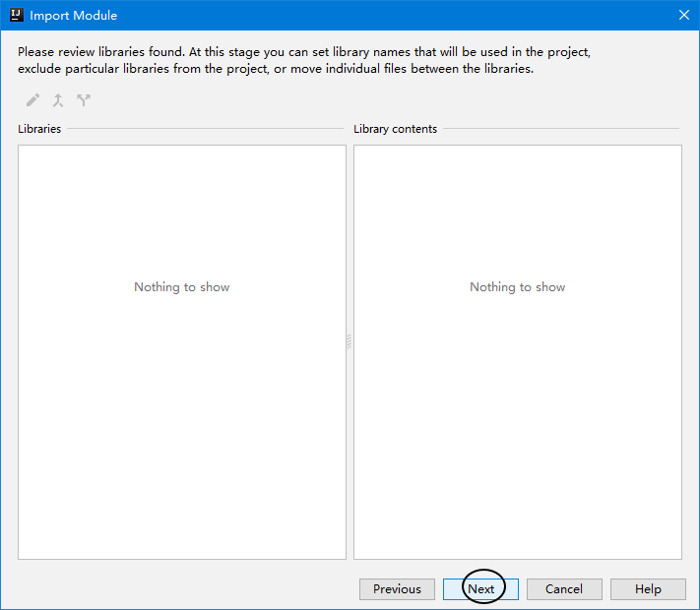Click the splitter handle between the panels
Image resolution: width=700 pixels, height=610 pixels.
pos(350,342)
